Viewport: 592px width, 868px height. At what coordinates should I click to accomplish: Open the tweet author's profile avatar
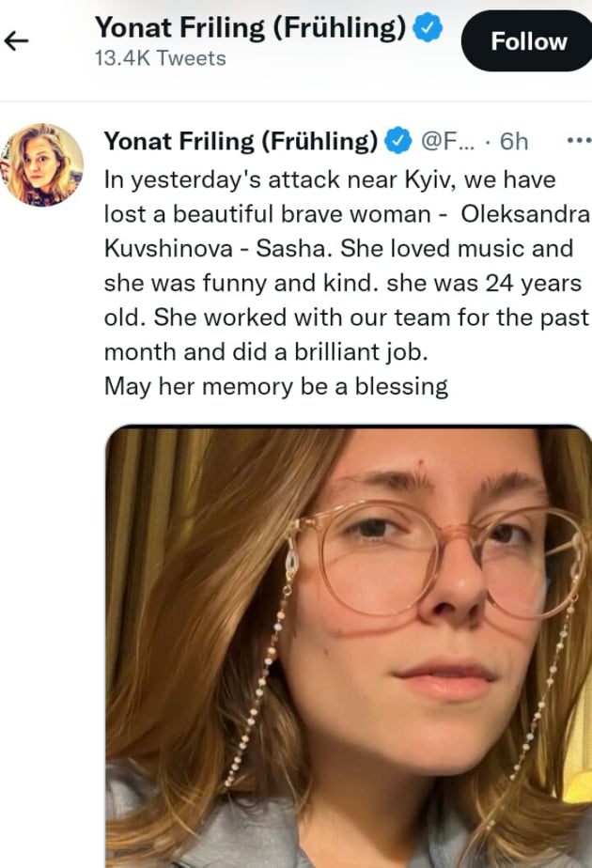(44, 164)
